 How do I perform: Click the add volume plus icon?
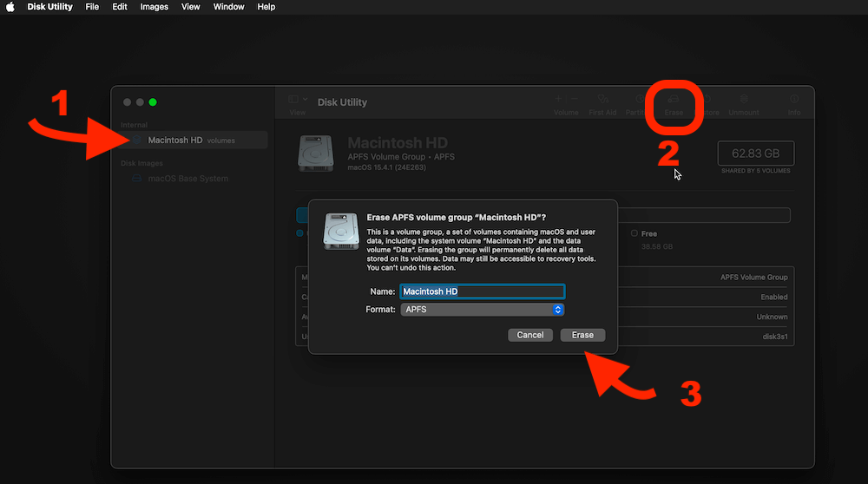[x=557, y=99]
